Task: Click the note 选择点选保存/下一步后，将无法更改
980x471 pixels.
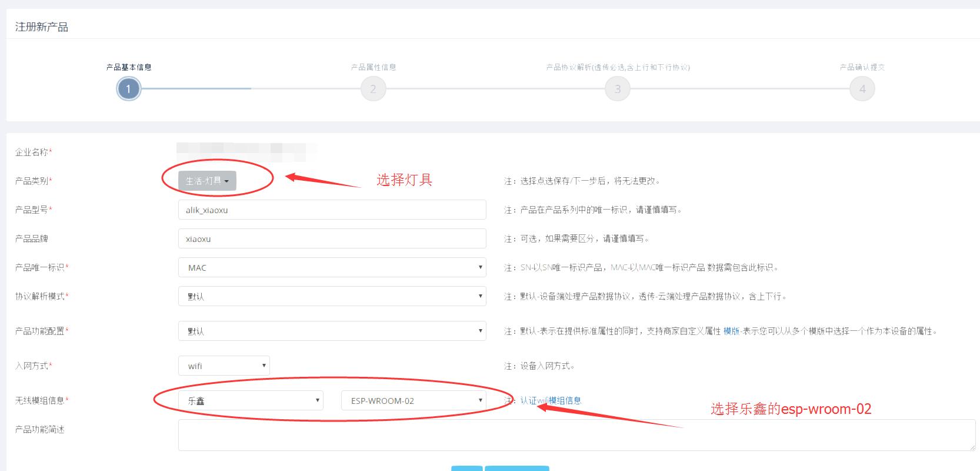Action: click(582, 181)
